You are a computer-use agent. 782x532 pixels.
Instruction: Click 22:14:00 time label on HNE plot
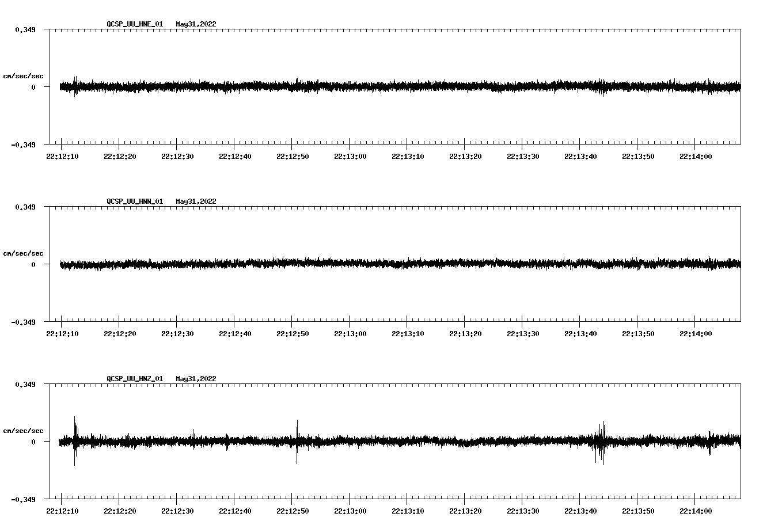click(x=696, y=157)
